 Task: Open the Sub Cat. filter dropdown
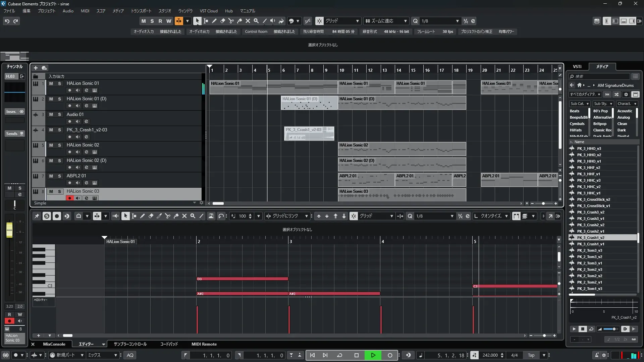[579, 104]
